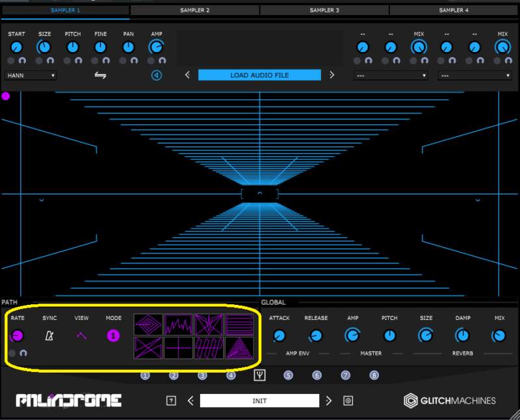
Task: Select the jagged waveform path shape
Action: pyautogui.click(x=178, y=324)
